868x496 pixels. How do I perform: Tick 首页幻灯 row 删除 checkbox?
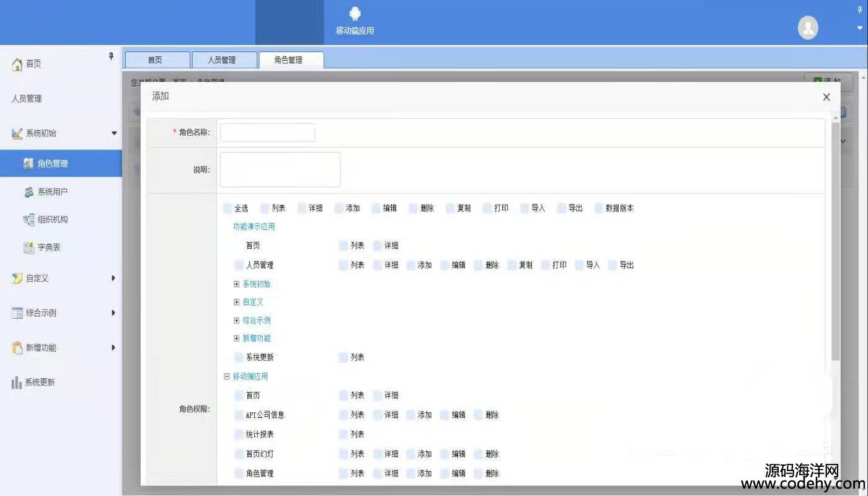pos(478,454)
